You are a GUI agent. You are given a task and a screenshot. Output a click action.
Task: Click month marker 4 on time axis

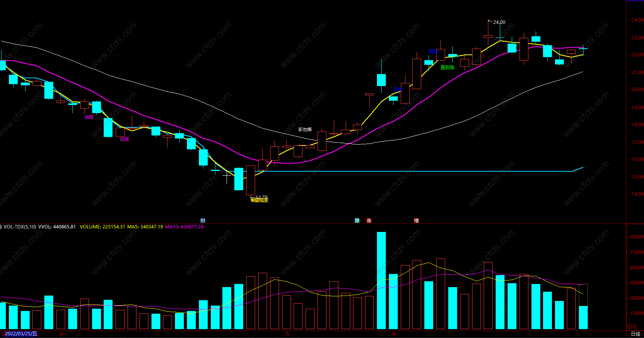[62, 334]
